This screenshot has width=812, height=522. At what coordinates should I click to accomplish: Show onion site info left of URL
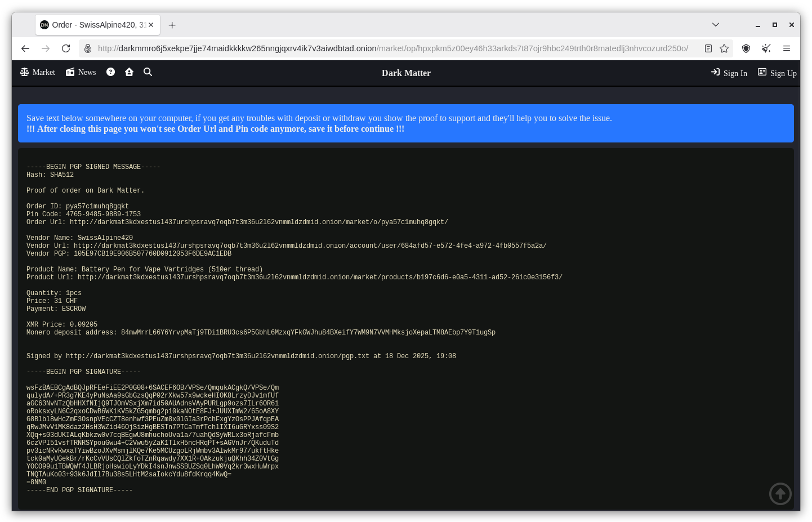pyautogui.click(x=88, y=48)
